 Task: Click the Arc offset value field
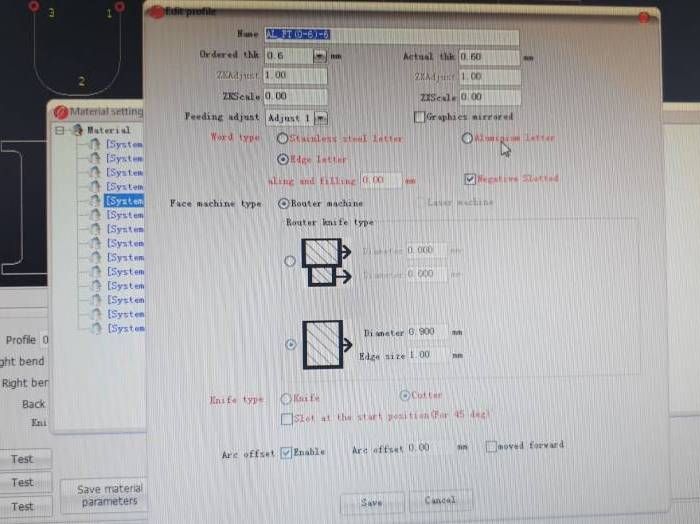coord(429,447)
